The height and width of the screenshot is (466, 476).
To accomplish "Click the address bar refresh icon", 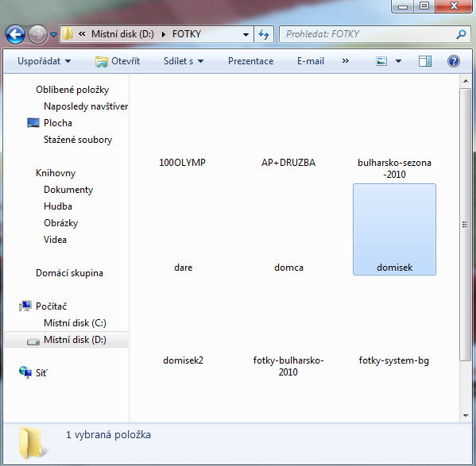I will coord(264,34).
